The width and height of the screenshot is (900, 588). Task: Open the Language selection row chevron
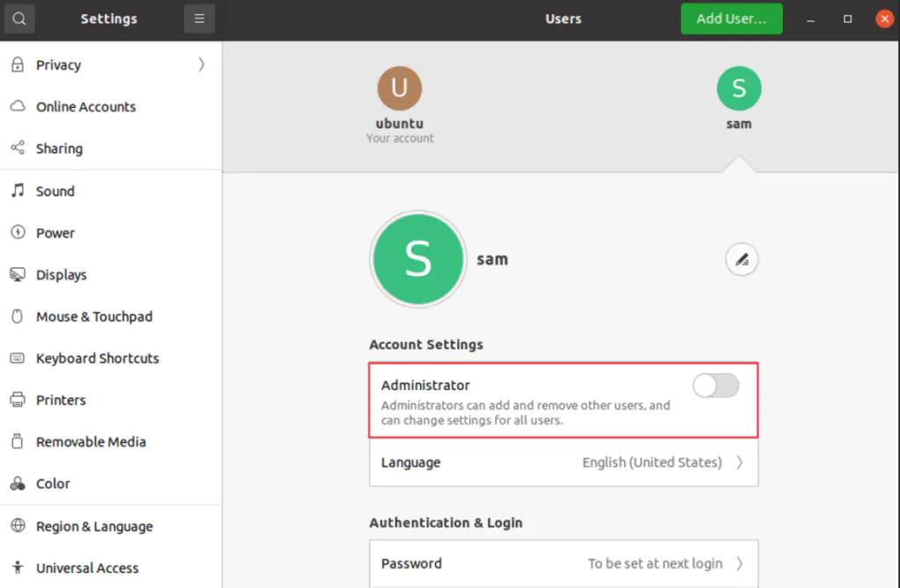pyautogui.click(x=739, y=462)
